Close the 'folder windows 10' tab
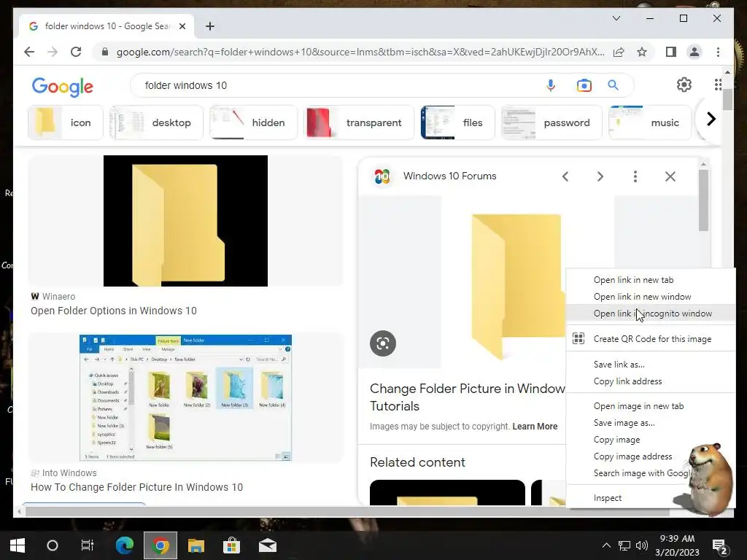747x560 pixels. click(182, 26)
